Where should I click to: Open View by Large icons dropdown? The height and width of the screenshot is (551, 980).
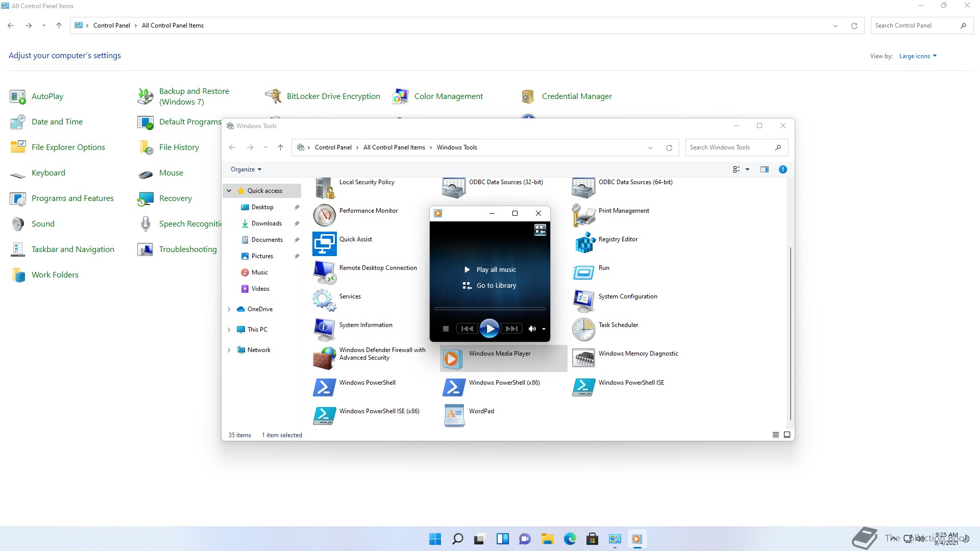click(918, 56)
